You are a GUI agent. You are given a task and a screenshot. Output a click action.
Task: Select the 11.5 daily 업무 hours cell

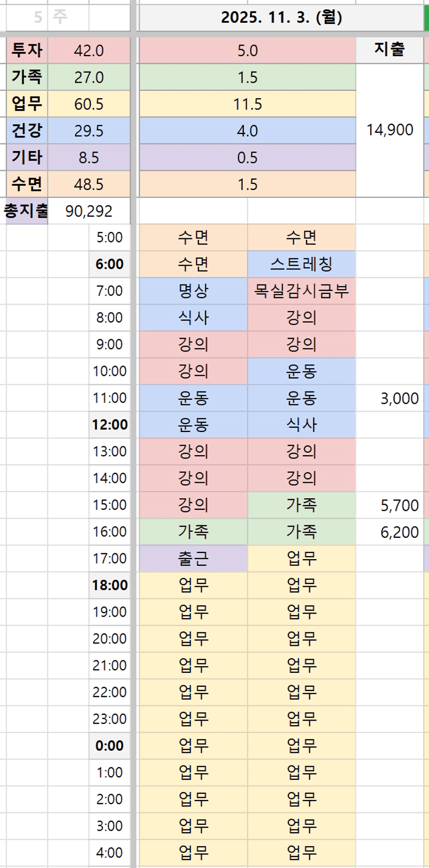tap(247, 104)
